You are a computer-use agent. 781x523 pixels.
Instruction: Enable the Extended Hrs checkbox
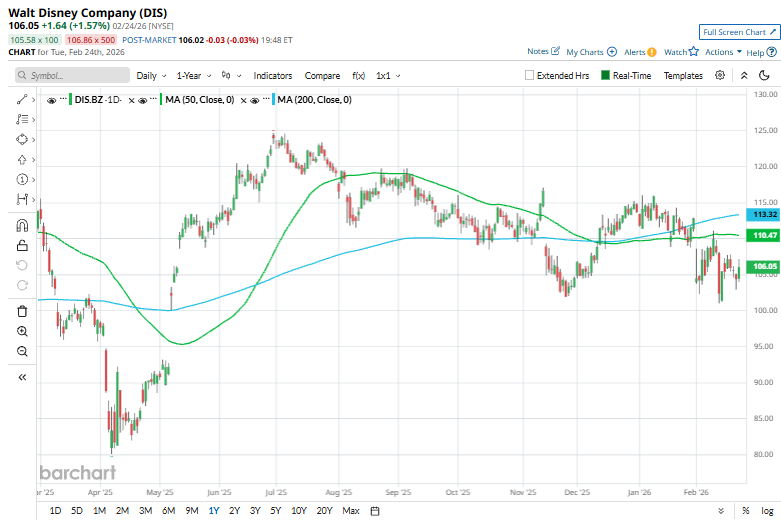click(530, 75)
